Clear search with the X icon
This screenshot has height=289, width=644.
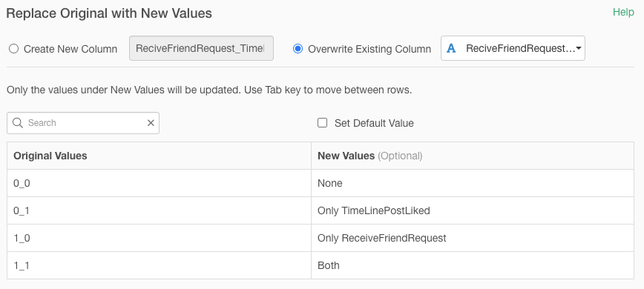point(151,123)
